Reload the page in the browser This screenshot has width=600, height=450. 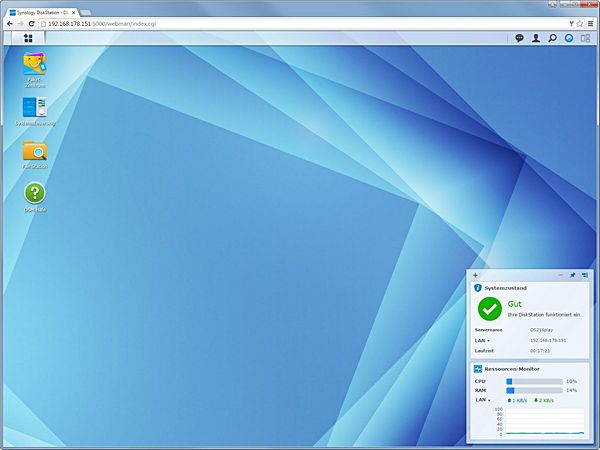32,24
